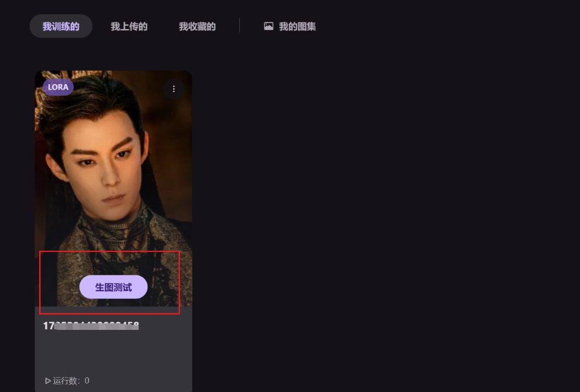Click the picture icon beside 我的图集

pos(269,26)
